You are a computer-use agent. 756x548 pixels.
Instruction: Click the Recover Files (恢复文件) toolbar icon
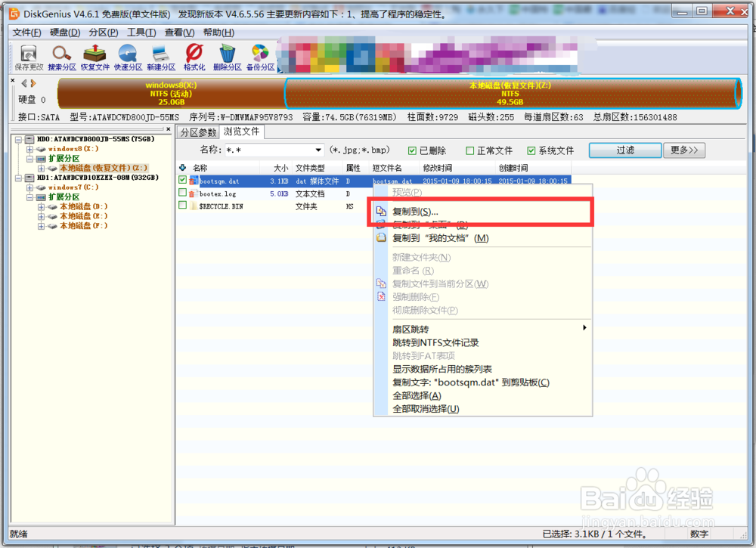[95, 57]
